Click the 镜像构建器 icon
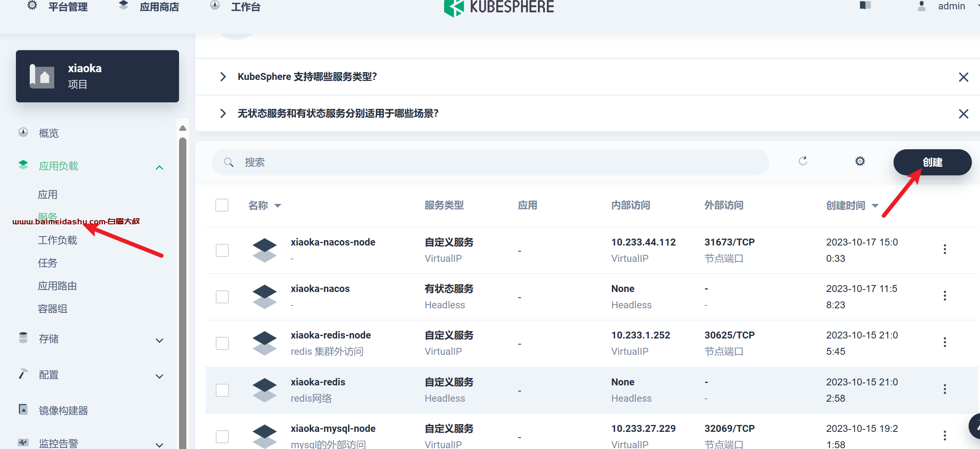 (23, 409)
